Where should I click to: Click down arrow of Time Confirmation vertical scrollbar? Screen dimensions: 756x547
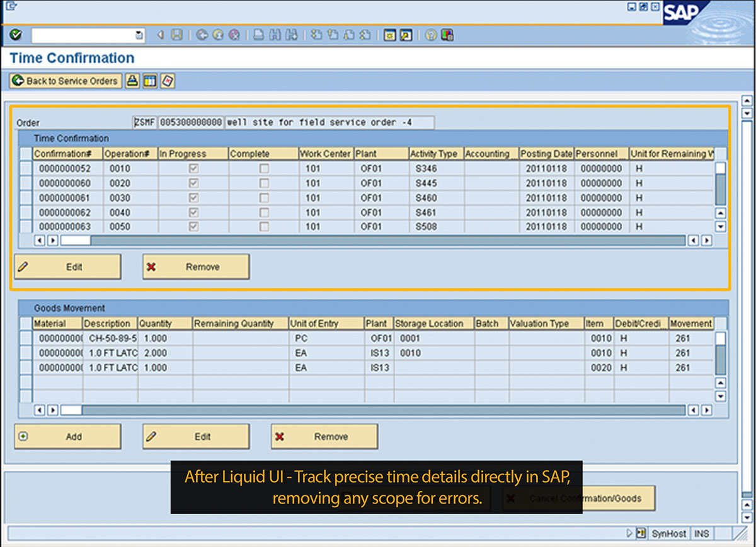pos(721,227)
